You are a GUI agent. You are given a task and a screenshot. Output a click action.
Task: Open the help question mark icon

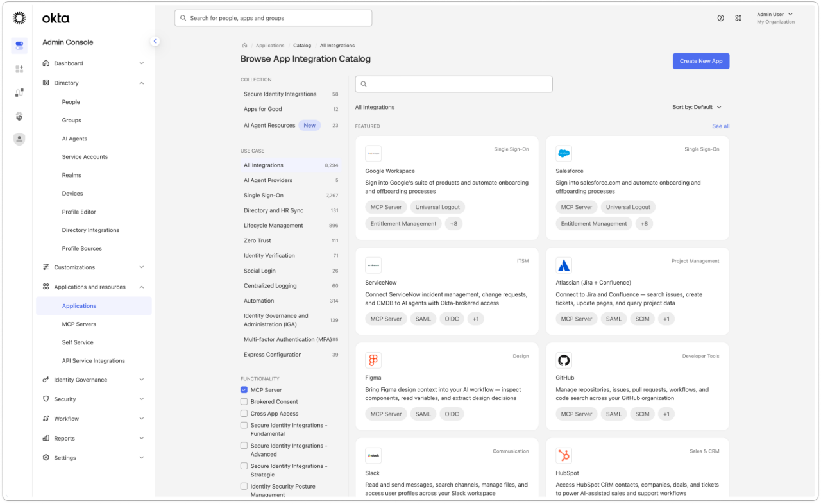pos(721,18)
